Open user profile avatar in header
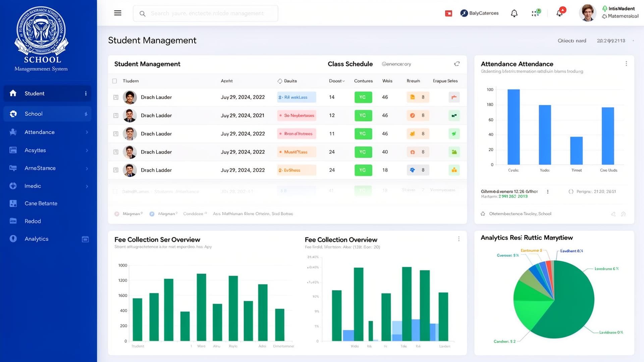Viewport: 644px width, 362px height. pos(588,13)
